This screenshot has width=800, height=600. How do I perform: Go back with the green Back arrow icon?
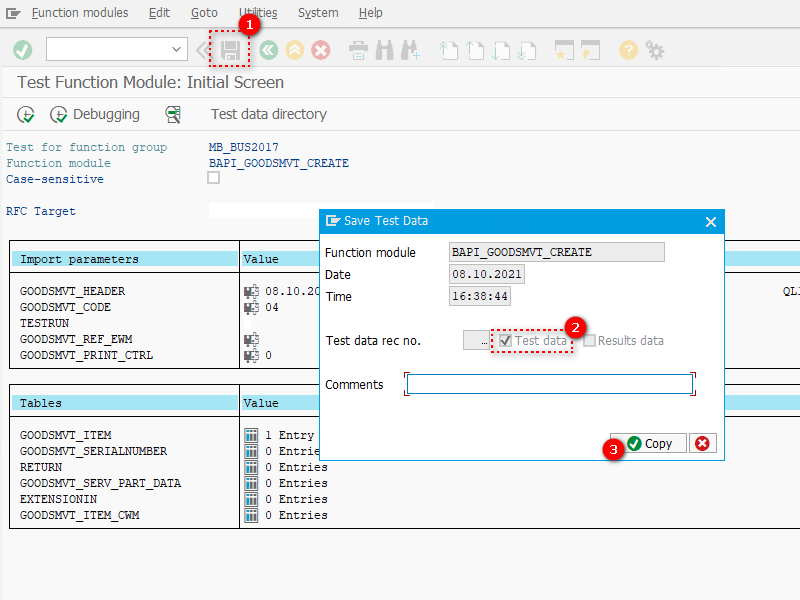click(268, 49)
